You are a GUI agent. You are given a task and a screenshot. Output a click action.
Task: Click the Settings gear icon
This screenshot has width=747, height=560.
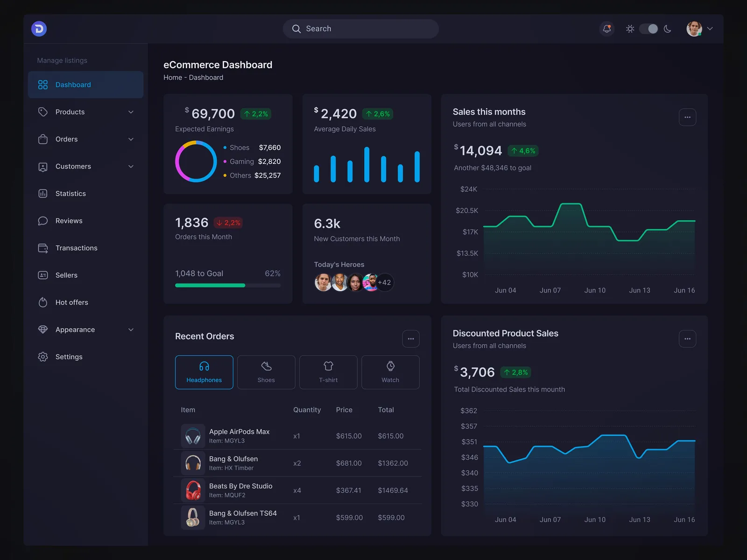(x=43, y=357)
